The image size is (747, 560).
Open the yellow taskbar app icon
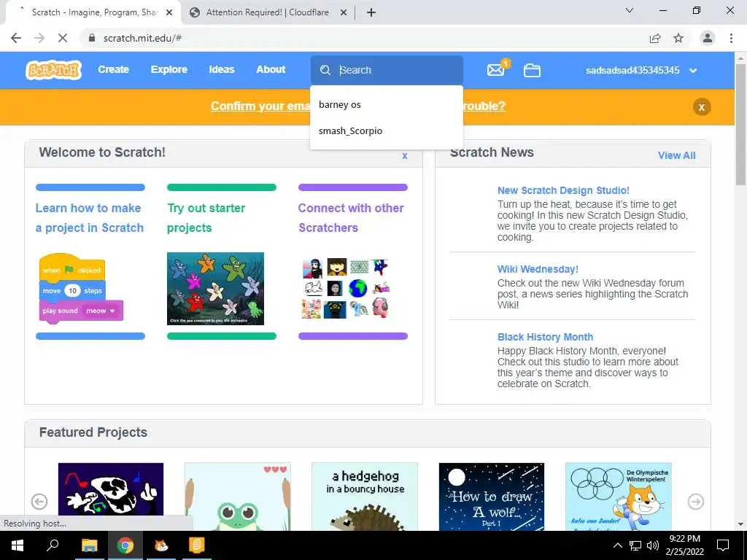pos(197,545)
